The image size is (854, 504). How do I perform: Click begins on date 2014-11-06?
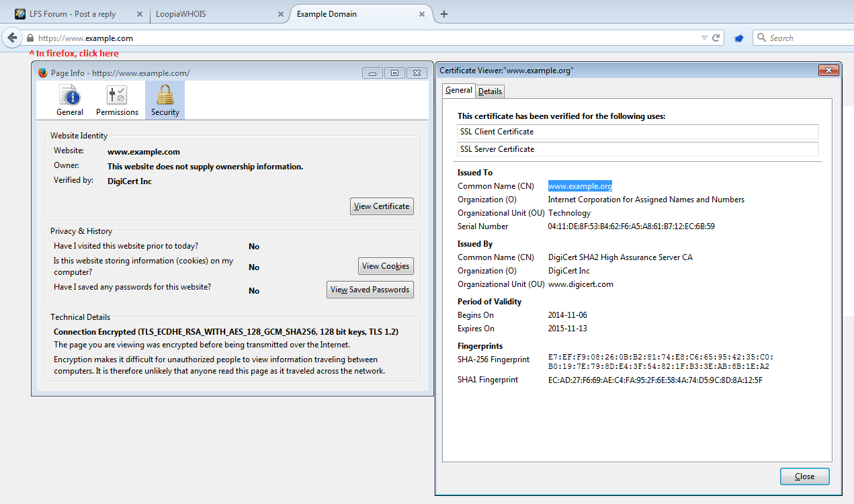568,315
